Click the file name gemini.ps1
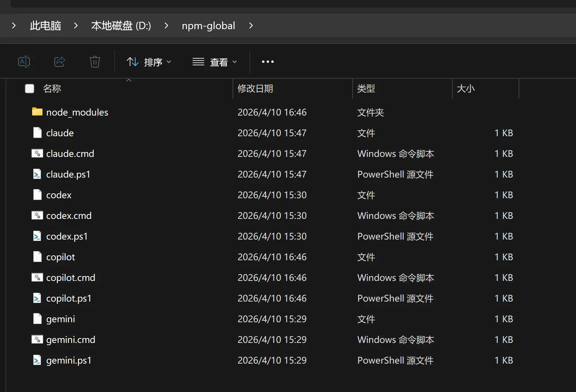Image resolution: width=576 pixels, height=392 pixels. coord(69,360)
